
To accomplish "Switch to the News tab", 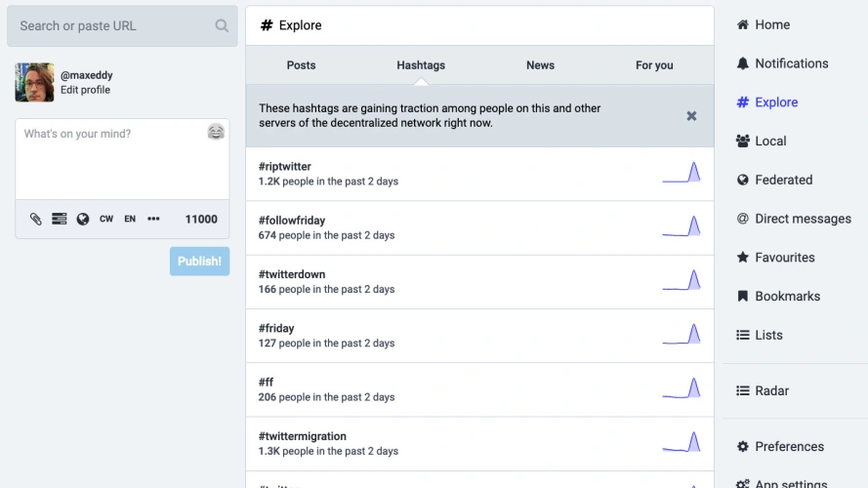I will point(540,65).
